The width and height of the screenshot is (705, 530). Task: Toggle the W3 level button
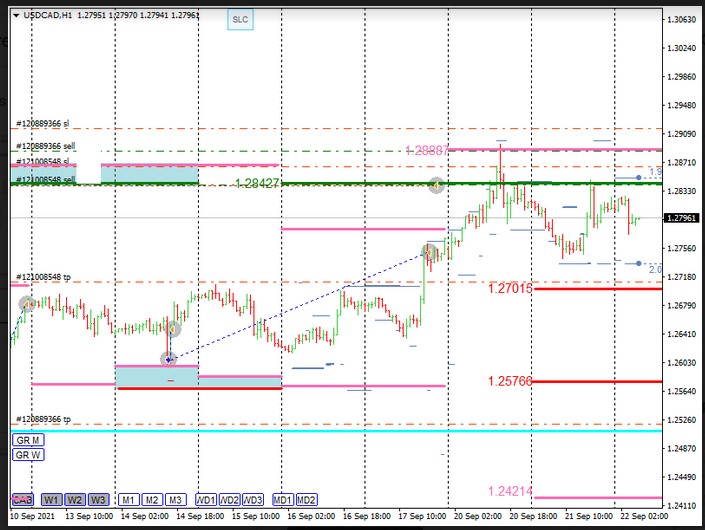coord(98,500)
